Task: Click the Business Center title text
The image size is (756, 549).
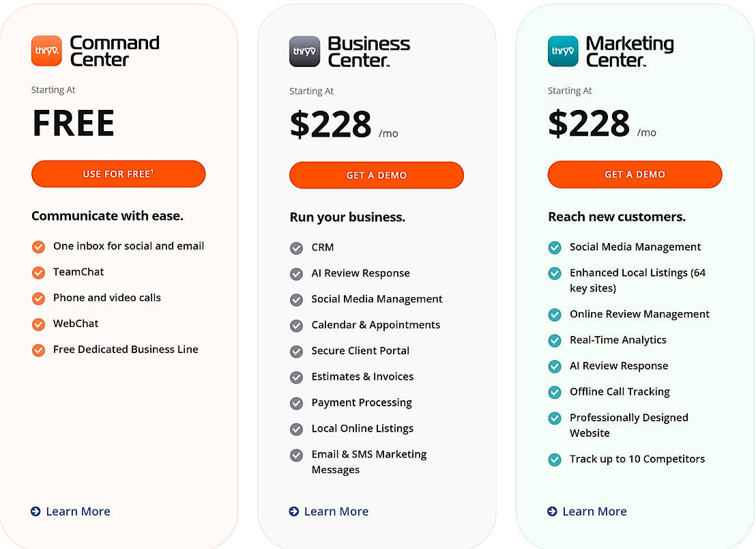Action: click(368, 52)
